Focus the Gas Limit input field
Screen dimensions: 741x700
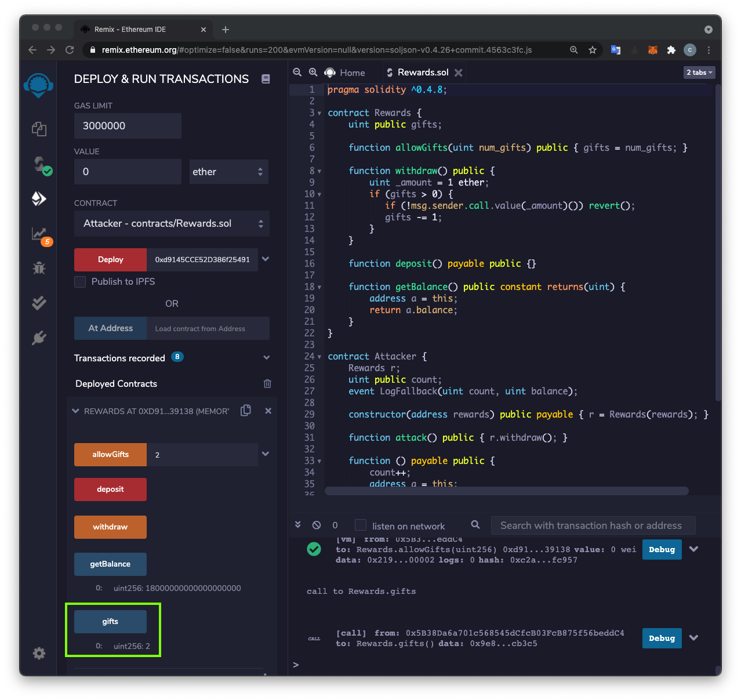click(128, 126)
